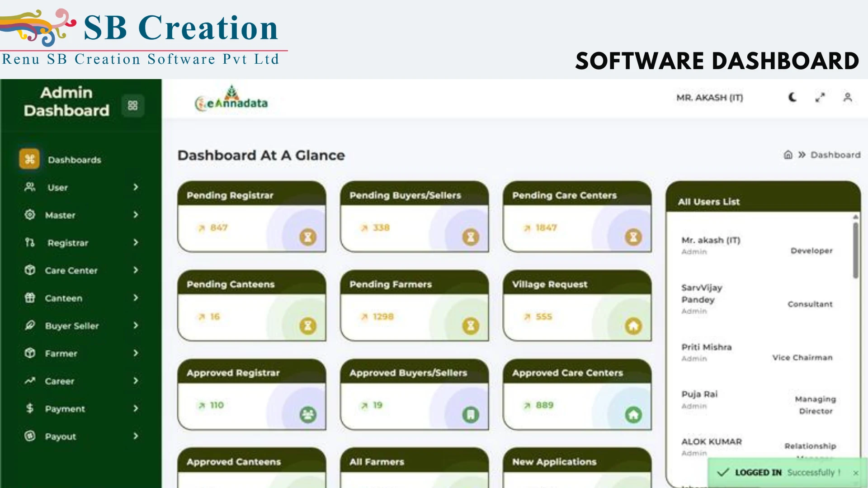This screenshot has height=488, width=868.
Task: Click the home icon on Approved Care Centers
Action: point(633,414)
